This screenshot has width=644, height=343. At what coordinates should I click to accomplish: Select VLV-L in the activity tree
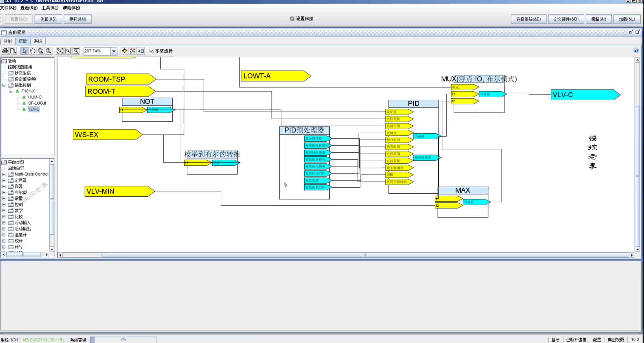(34, 109)
